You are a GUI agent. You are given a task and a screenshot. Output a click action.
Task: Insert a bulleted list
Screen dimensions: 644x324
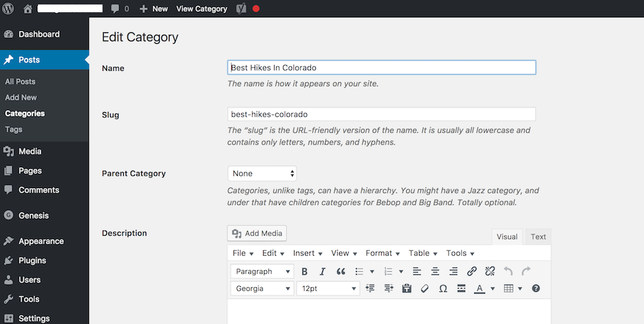coord(359,271)
